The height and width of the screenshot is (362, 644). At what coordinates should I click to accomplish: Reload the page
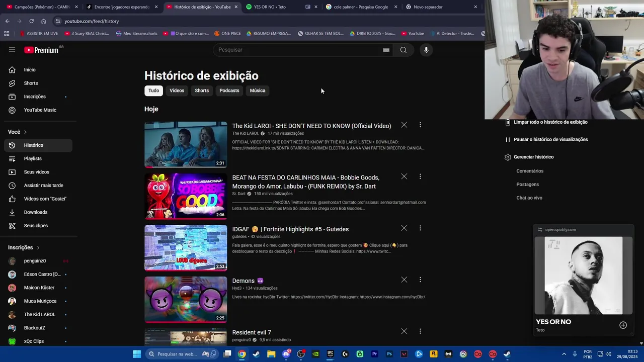tap(31, 21)
